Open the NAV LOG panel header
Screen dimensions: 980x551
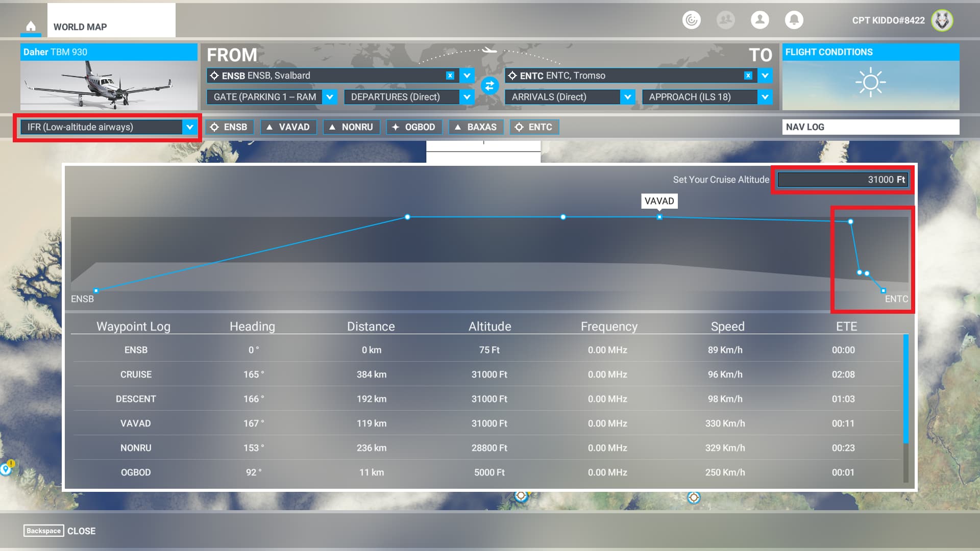click(870, 127)
